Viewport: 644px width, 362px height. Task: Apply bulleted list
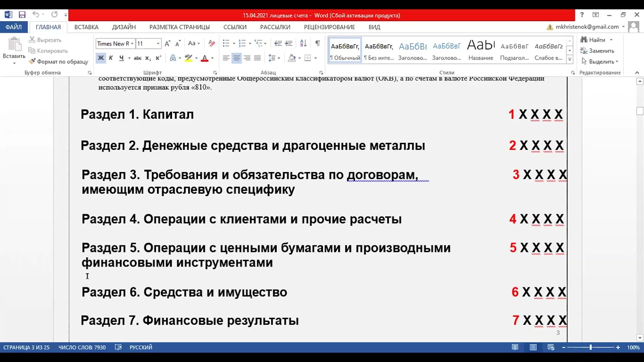click(226, 44)
